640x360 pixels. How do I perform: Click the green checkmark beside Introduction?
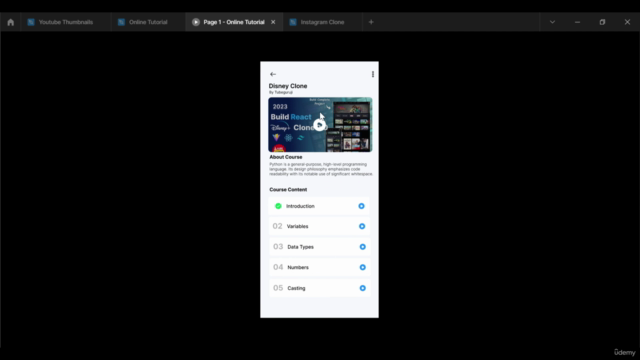pos(278,206)
